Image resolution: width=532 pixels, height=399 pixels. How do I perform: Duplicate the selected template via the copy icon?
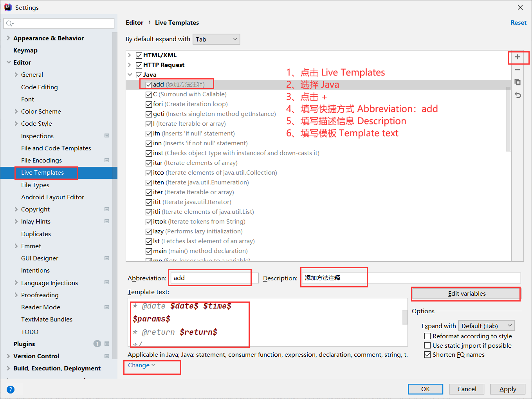click(518, 82)
